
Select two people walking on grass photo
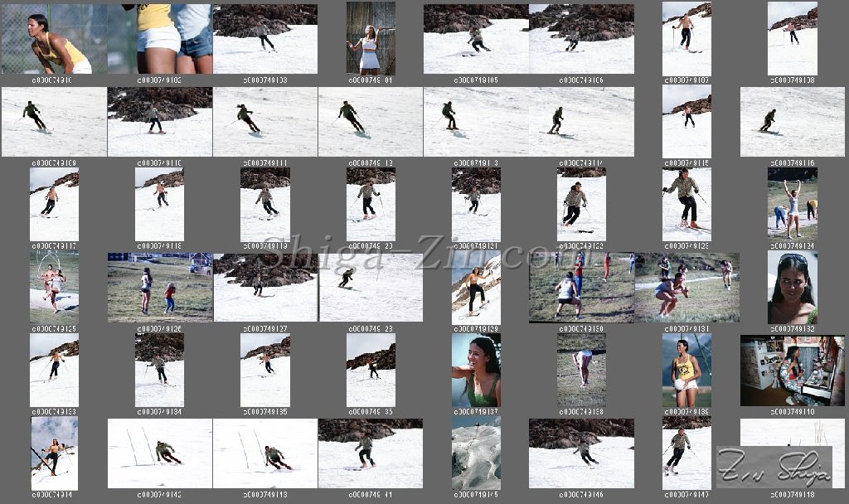[x=159, y=287]
